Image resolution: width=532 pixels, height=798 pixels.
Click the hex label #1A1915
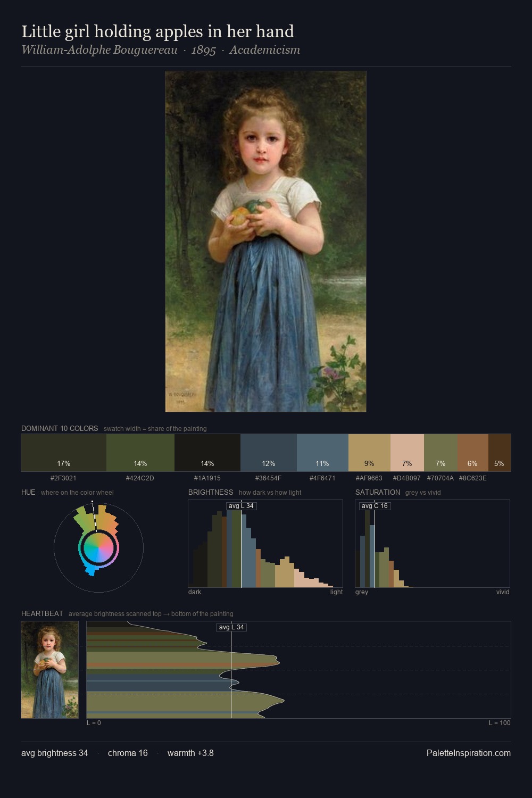207,478
